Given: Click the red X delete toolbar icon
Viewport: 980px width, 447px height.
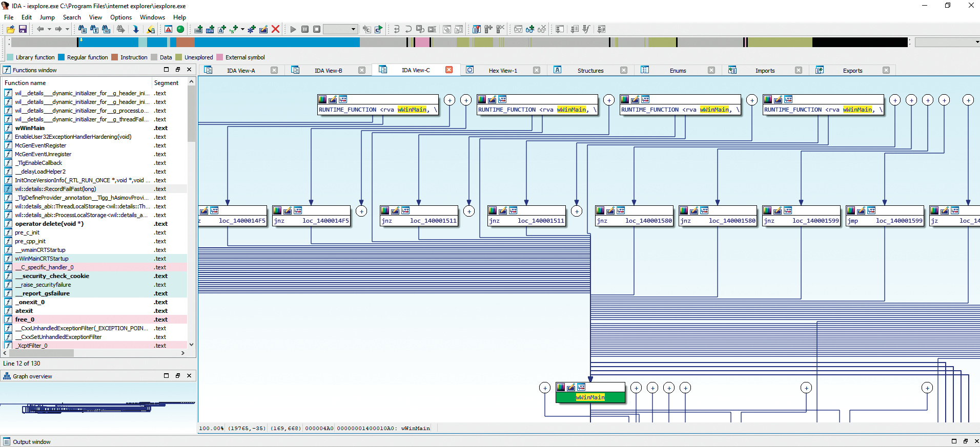Looking at the screenshot, I should (x=275, y=29).
